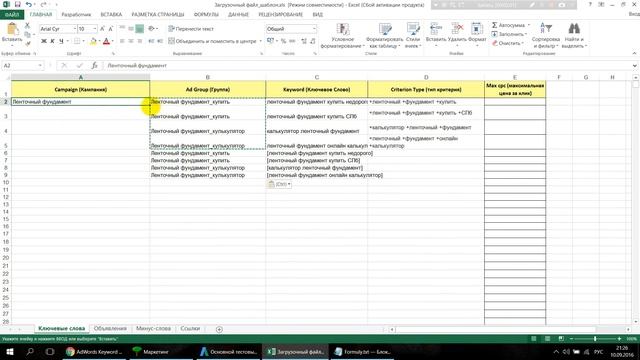Open the Merge and Center dropdown arrow
This screenshot has height=360, width=640.
click(260, 41)
